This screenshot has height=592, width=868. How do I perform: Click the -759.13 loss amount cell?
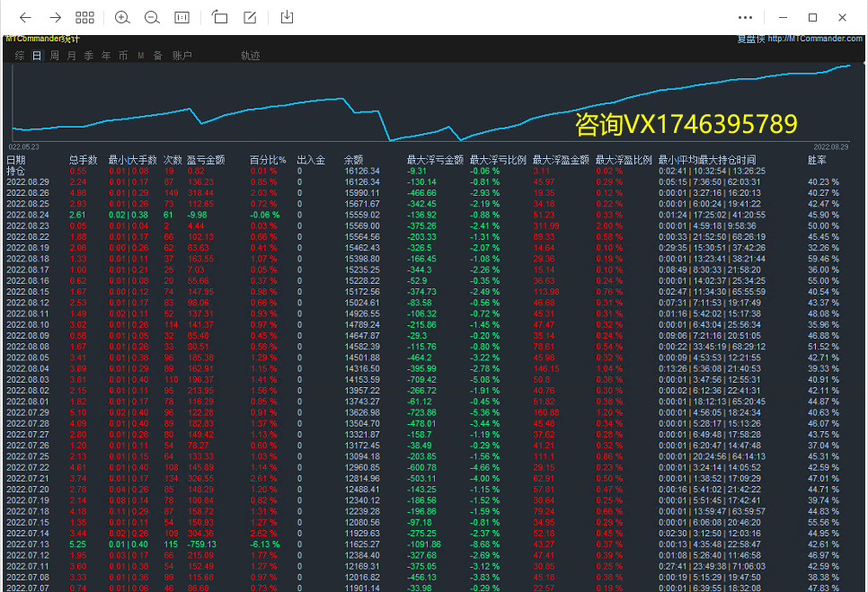pyautogui.click(x=201, y=544)
